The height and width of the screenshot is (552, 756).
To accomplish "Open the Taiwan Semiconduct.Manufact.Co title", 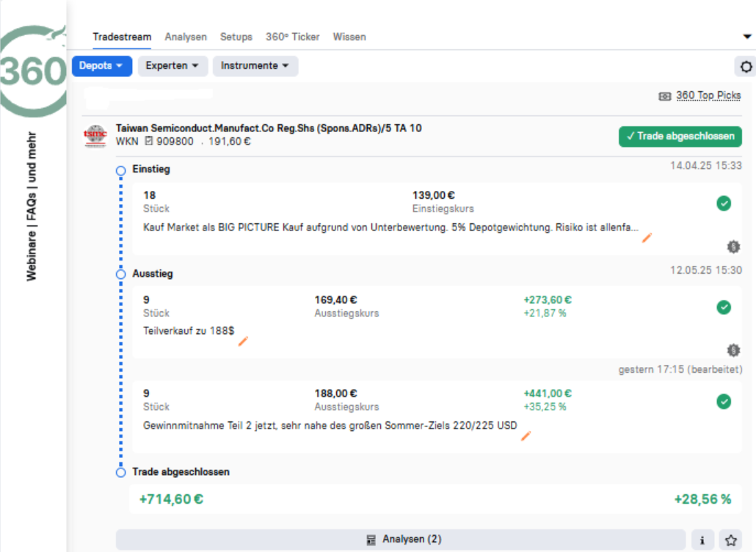I will coord(269,128).
